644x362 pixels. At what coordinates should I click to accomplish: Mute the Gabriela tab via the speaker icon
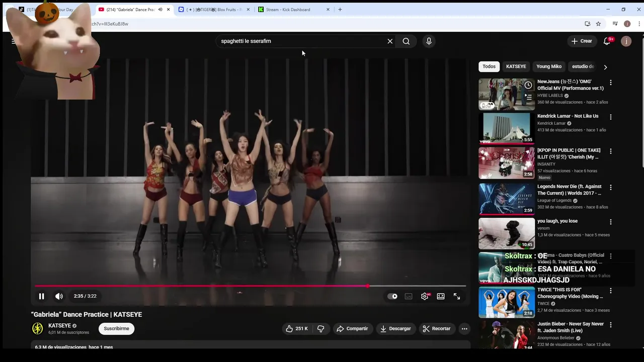point(160,10)
